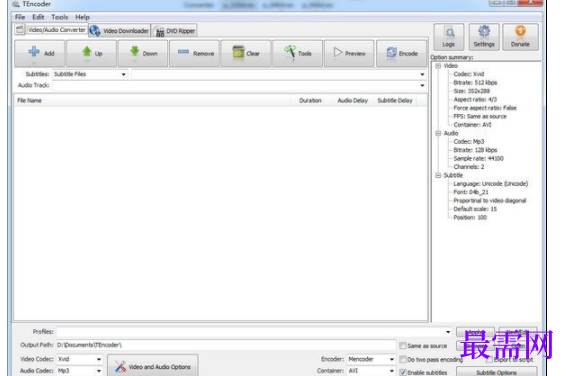The height and width of the screenshot is (376, 572).
Task: Collapse the Audio tree node
Action: (x=438, y=133)
